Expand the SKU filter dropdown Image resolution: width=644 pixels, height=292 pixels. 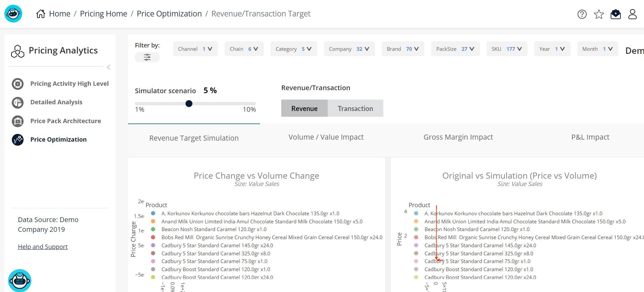point(507,49)
